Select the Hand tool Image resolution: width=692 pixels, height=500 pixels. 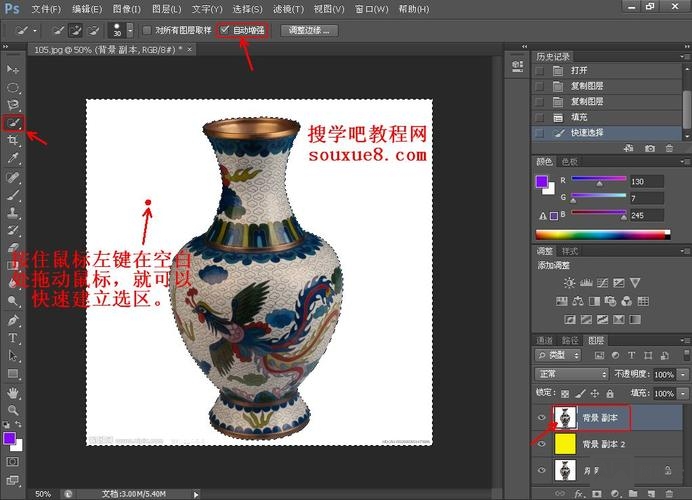[13, 392]
